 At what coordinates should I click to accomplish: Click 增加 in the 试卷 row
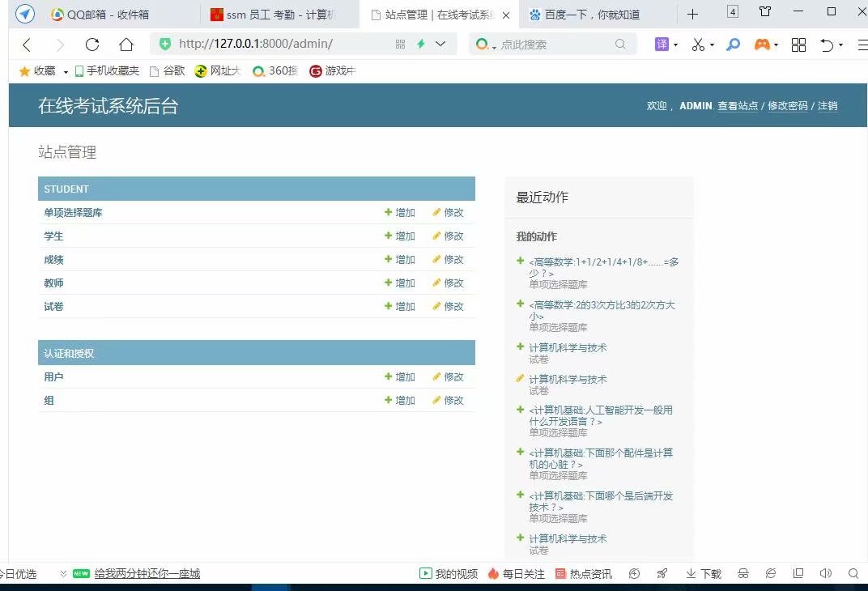click(400, 306)
